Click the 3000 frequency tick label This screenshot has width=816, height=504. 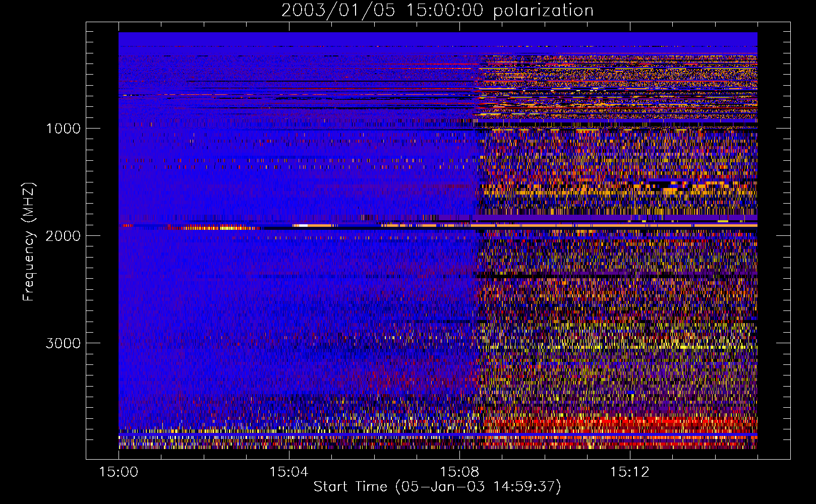click(x=63, y=343)
